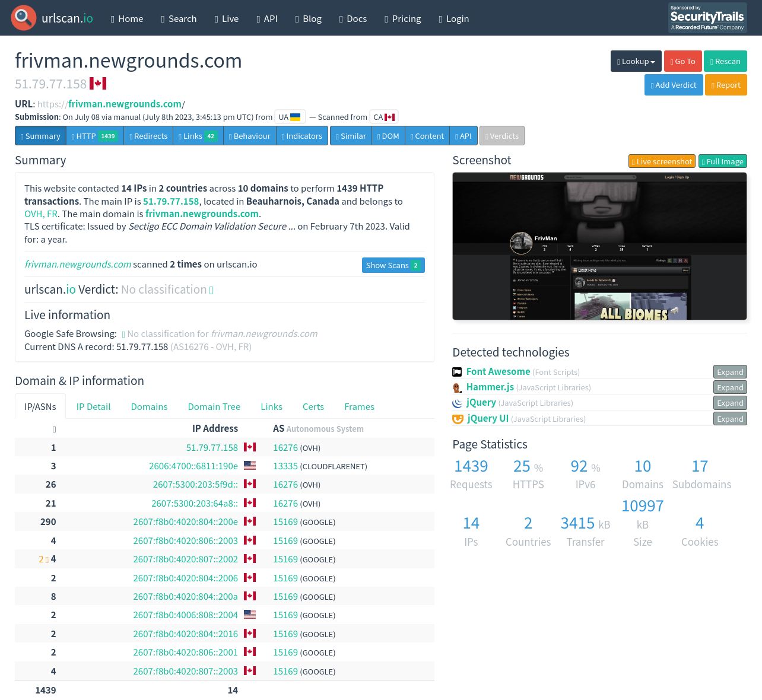This screenshot has width=762, height=700.
Task: Click the 1439 Requests statistic
Action: 471,474
